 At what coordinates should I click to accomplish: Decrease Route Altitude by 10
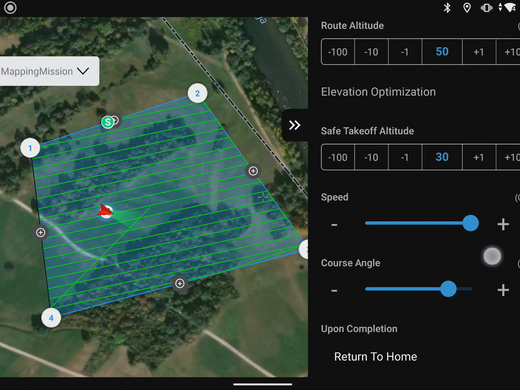(371, 52)
